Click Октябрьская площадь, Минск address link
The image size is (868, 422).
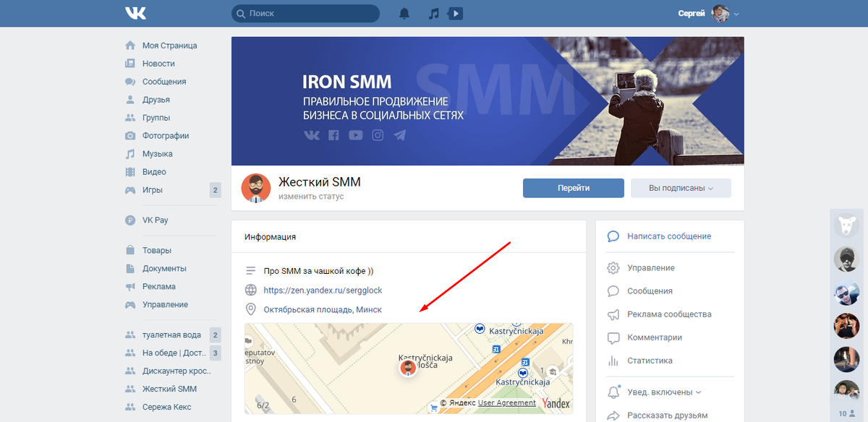pyautogui.click(x=323, y=309)
